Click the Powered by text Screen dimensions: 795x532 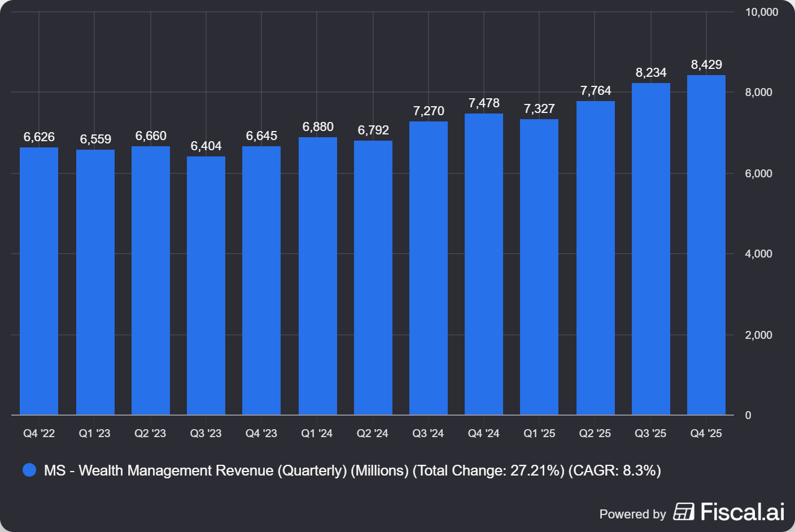[632, 514]
